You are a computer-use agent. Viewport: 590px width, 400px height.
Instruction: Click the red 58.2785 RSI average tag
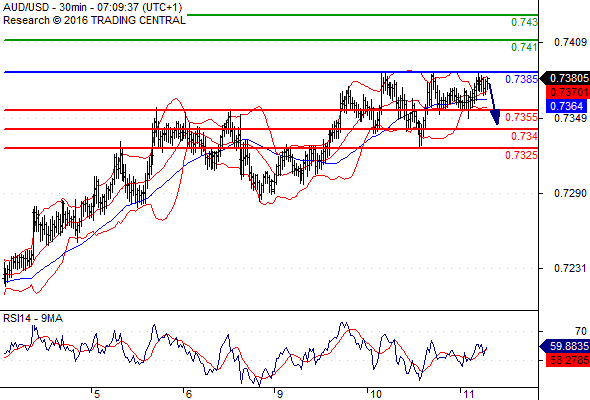click(567, 360)
